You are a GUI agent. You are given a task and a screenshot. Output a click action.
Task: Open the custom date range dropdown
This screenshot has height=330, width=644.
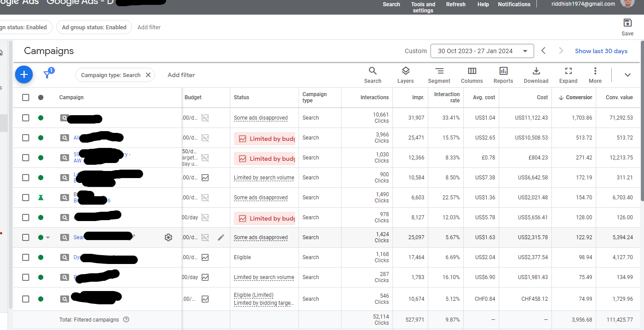pos(482,51)
